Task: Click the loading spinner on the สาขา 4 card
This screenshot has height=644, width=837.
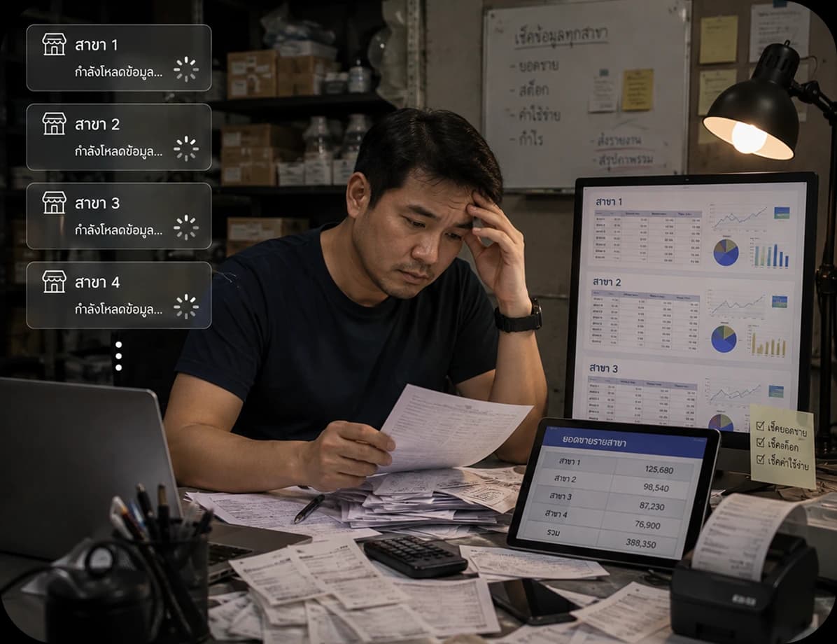Action: click(185, 307)
